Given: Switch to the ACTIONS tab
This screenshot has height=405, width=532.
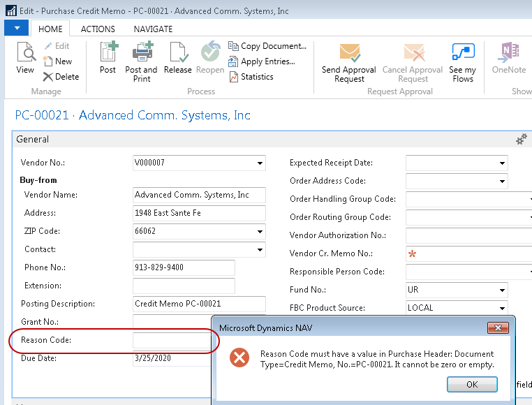Looking at the screenshot, I should coord(98,29).
